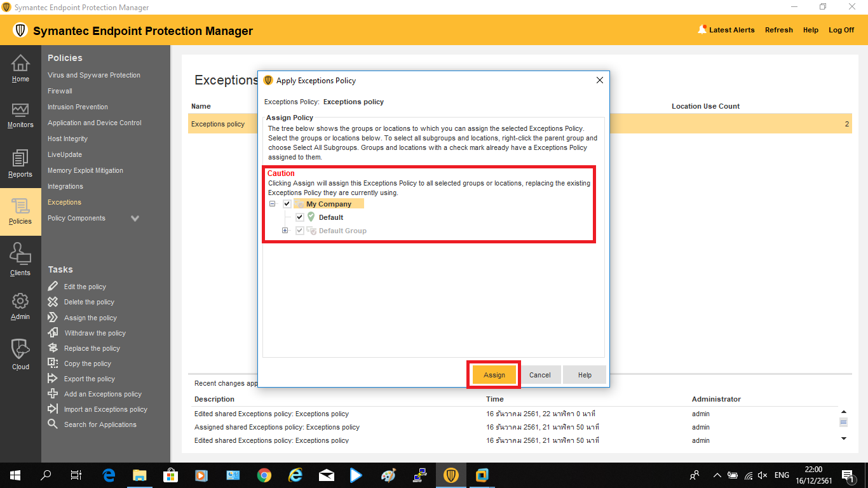The height and width of the screenshot is (488, 868).
Task: Expand the Policy Components chevron
Action: 135,219
